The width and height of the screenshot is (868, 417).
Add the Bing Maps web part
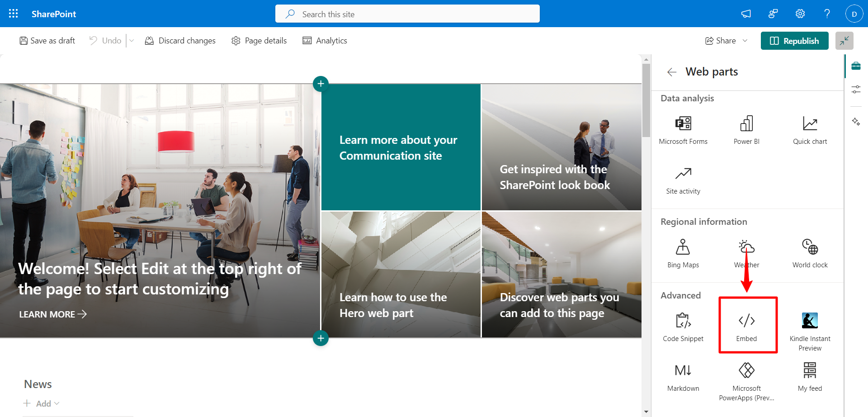pos(683,254)
